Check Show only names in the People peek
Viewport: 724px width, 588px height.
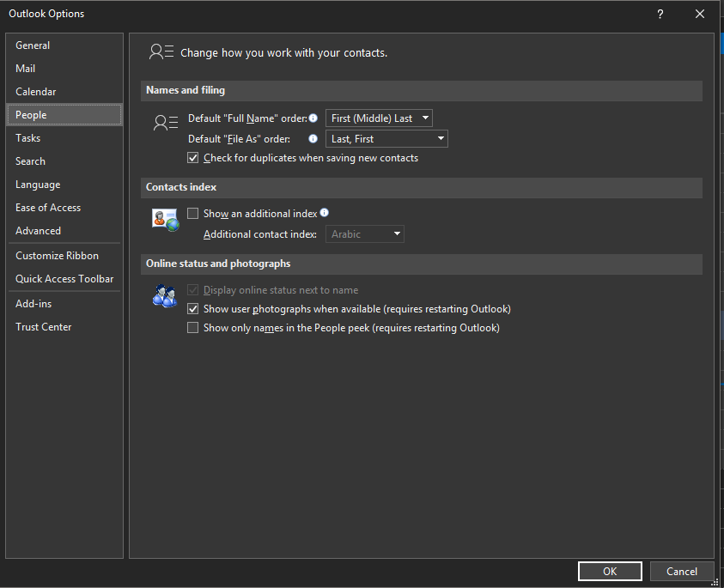[x=193, y=327]
